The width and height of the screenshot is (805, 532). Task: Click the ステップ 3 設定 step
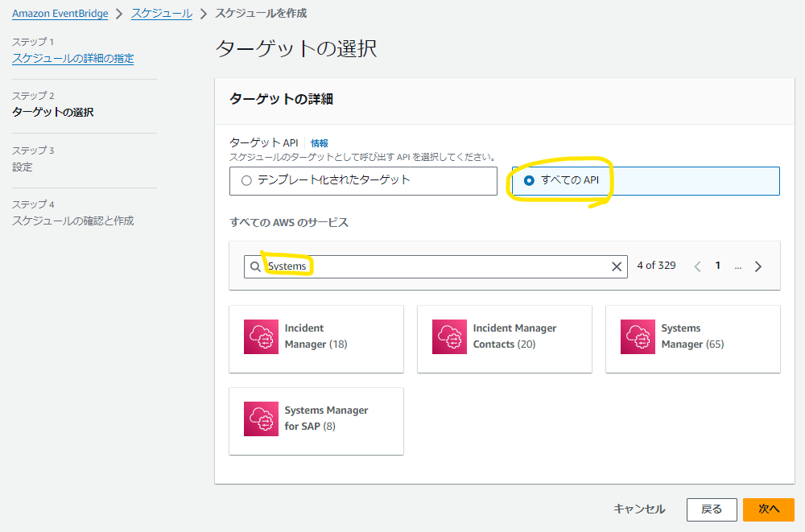[33, 159]
